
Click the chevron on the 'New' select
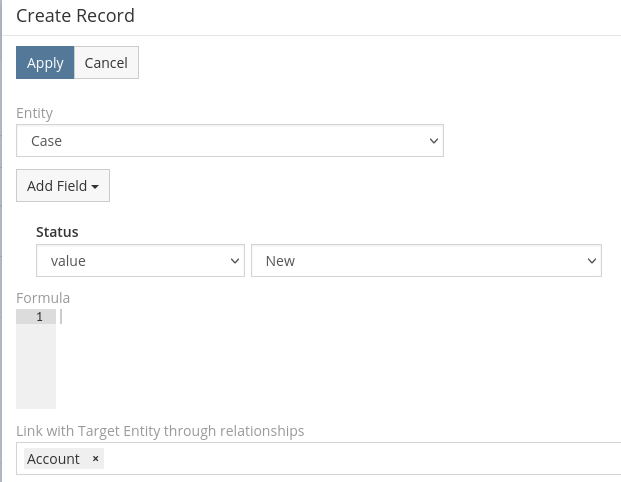591,260
